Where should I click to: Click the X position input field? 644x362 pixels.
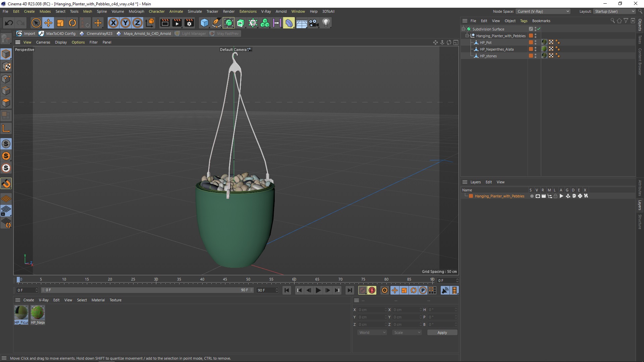(x=372, y=310)
